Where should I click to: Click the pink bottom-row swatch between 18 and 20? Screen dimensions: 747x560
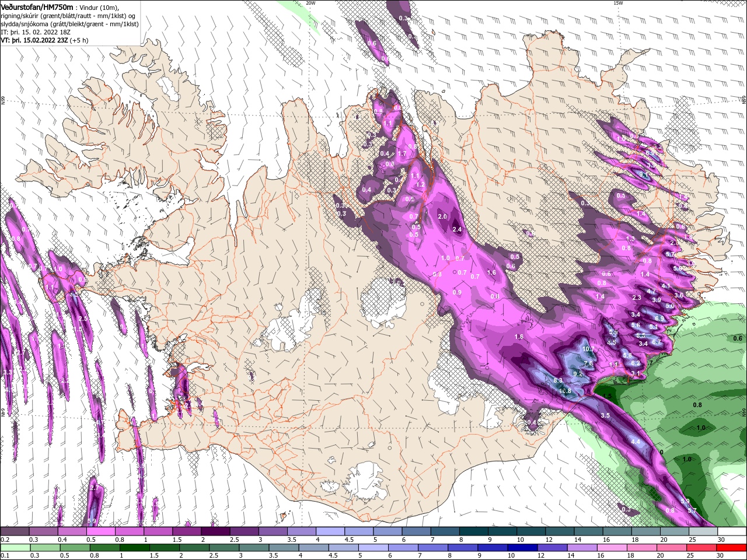click(641, 548)
